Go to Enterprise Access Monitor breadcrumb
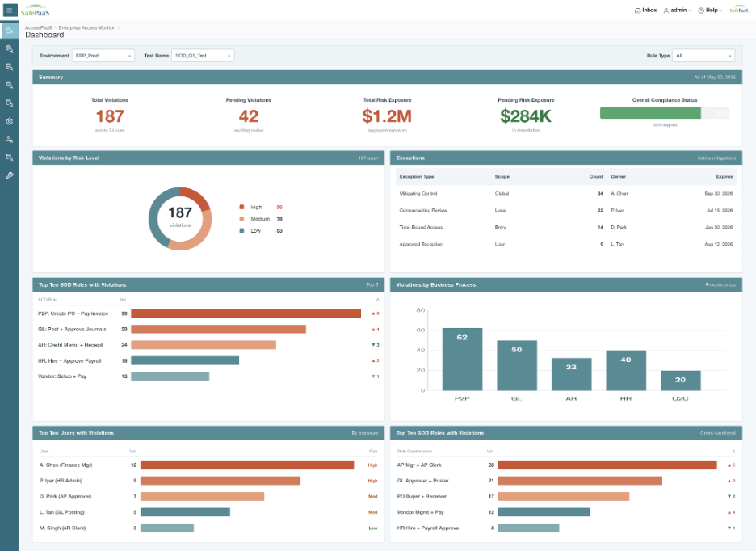 pyautogui.click(x=86, y=28)
